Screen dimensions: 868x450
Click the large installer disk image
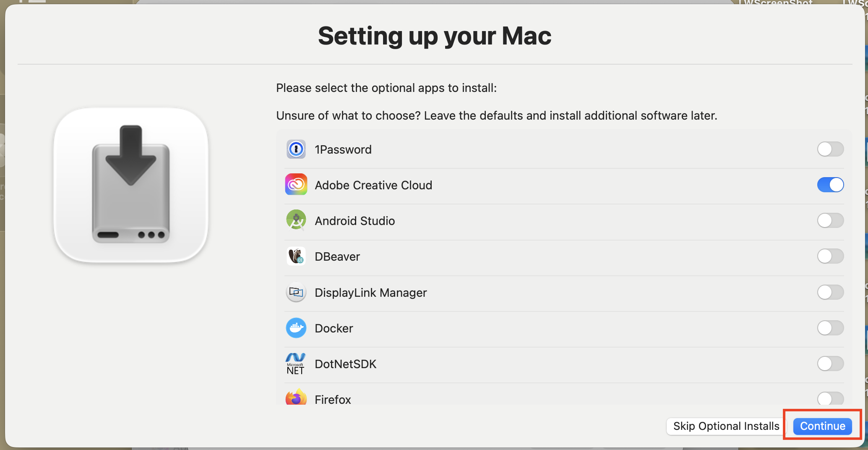[x=131, y=185]
